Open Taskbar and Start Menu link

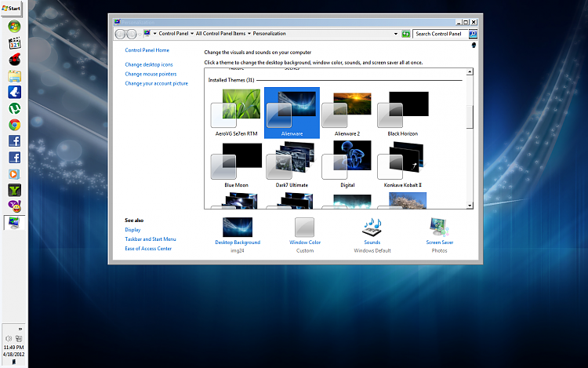151,239
